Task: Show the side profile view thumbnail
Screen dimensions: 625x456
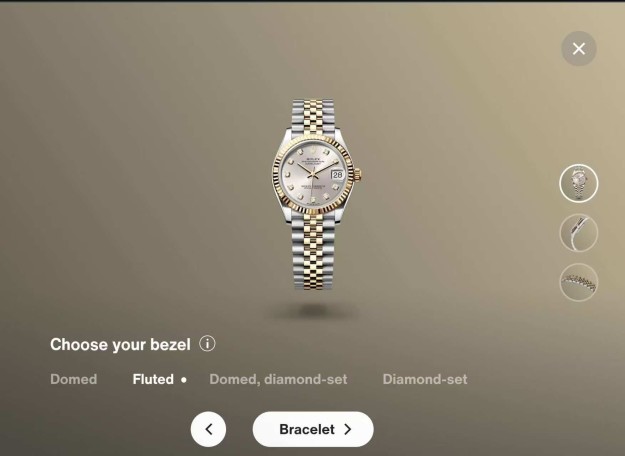Action: (579, 233)
